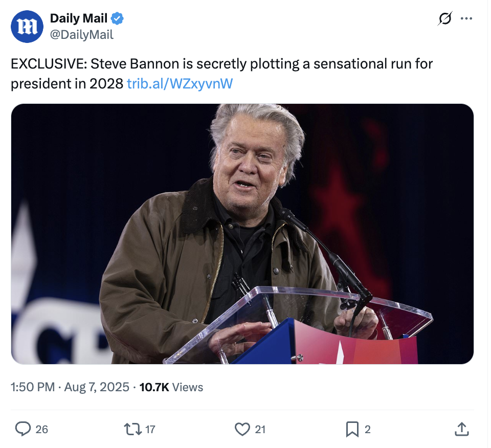Click the bookmark count 2
The image size is (491, 448).
[x=367, y=430]
